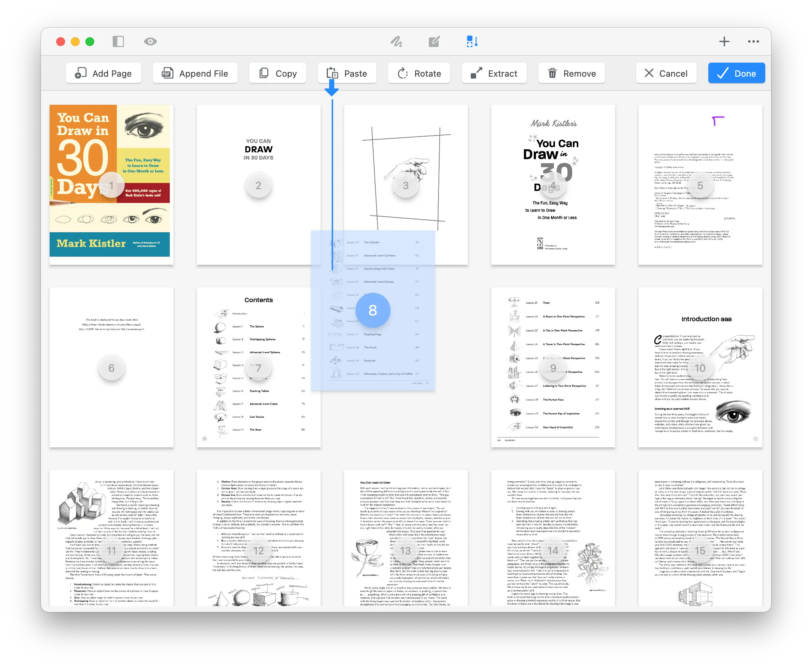Select the edit pencil tool icon

click(x=434, y=41)
